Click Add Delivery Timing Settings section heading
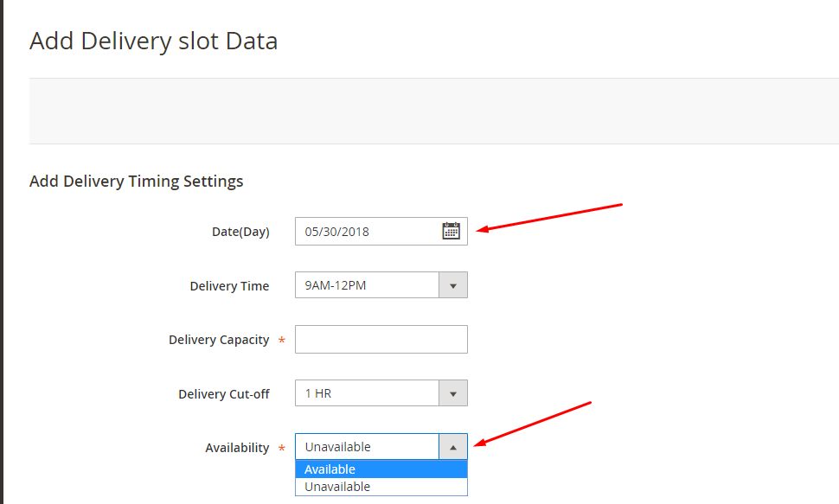Image resolution: width=839 pixels, height=504 pixels. tap(137, 182)
